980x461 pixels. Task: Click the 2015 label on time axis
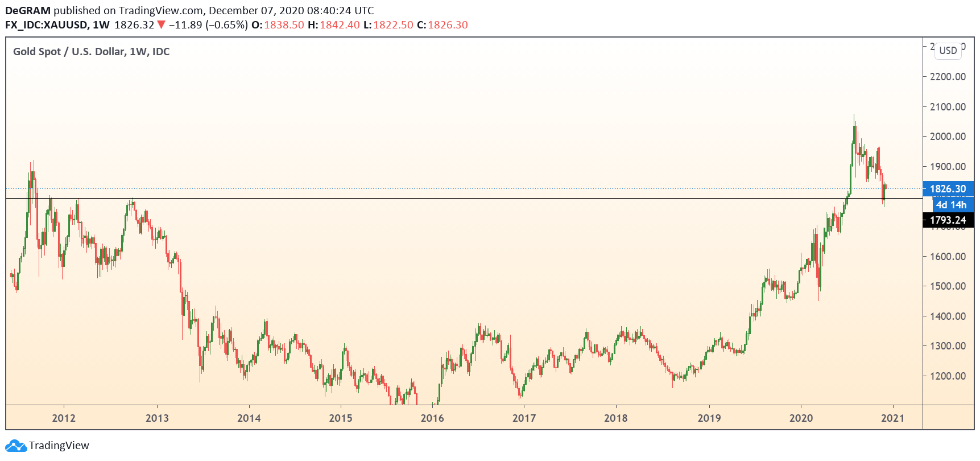pyautogui.click(x=341, y=418)
